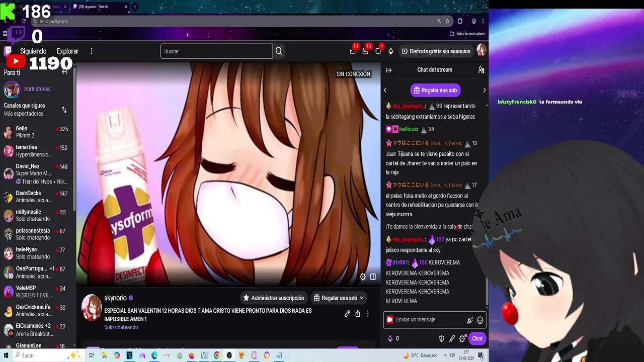Open OurChickenLife channel in sidebar
644x362 pixels.
(x=36, y=311)
